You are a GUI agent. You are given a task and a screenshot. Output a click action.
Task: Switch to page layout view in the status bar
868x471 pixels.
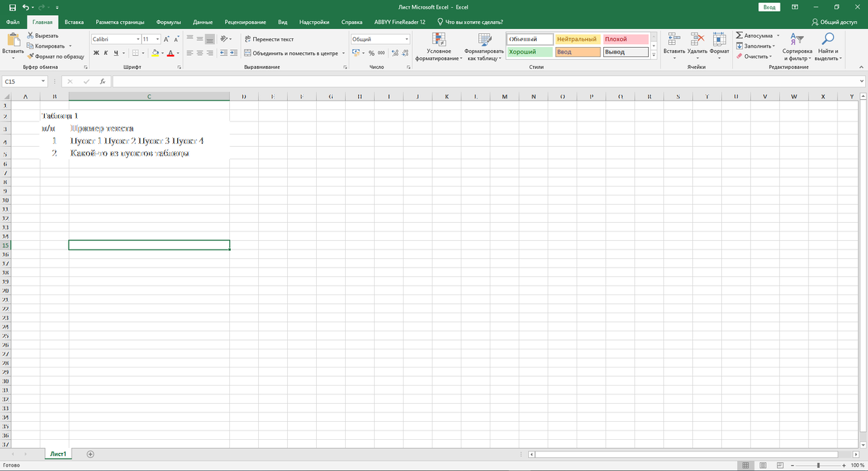coord(763,465)
